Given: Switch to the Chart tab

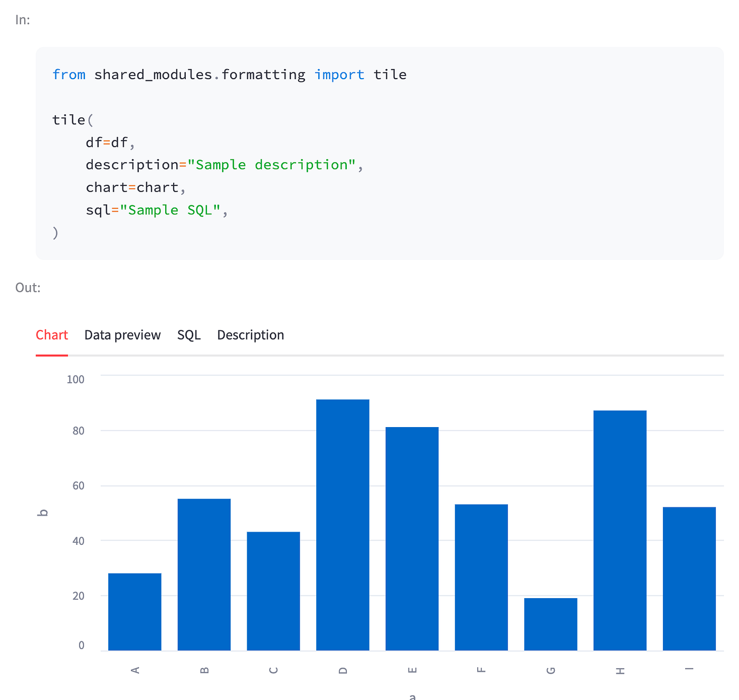Looking at the screenshot, I should [52, 335].
